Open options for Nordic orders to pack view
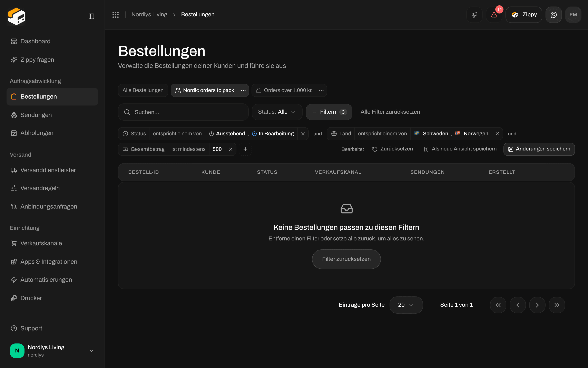 tap(243, 90)
